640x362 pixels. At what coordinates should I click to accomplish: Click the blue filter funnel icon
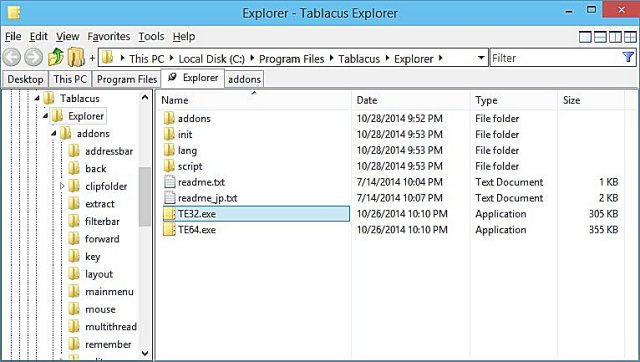point(628,58)
